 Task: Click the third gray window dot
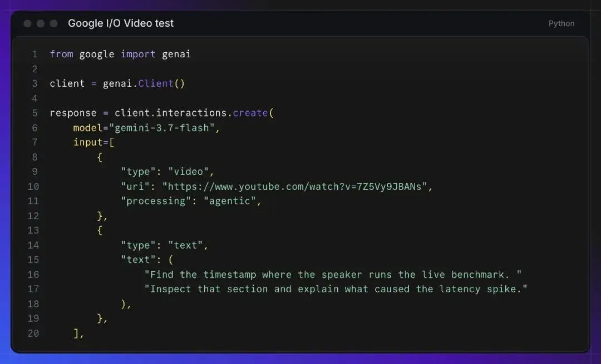(53, 24)
